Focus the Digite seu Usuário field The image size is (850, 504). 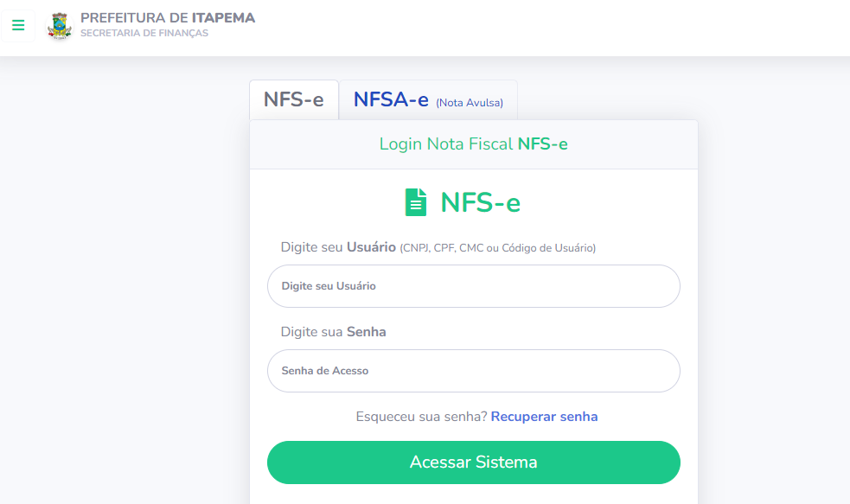[x=474, y=286]
